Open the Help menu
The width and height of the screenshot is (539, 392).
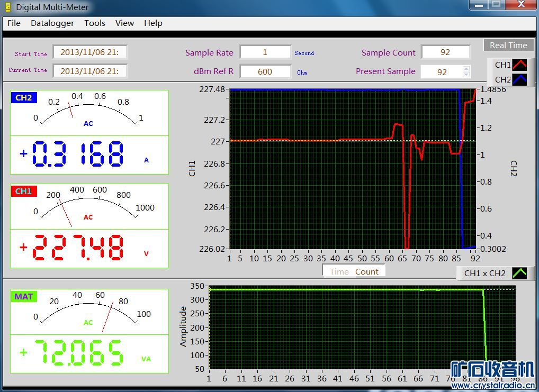[153, 23]
